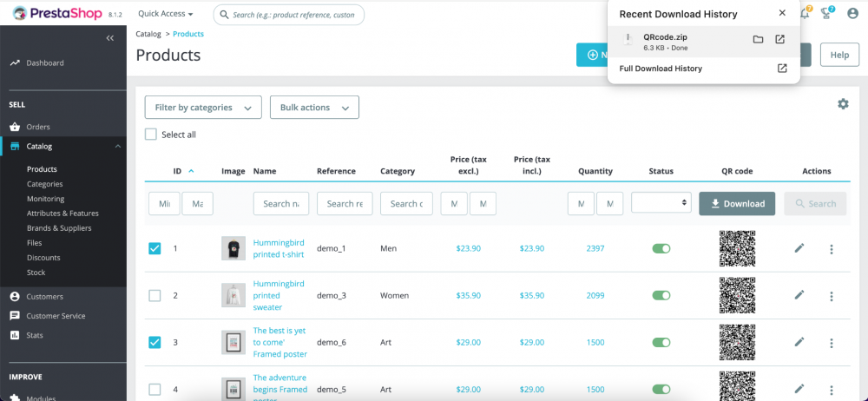868x401 pixels.
Task: Open more actions for demo_3 row
Action: [832, 296]
